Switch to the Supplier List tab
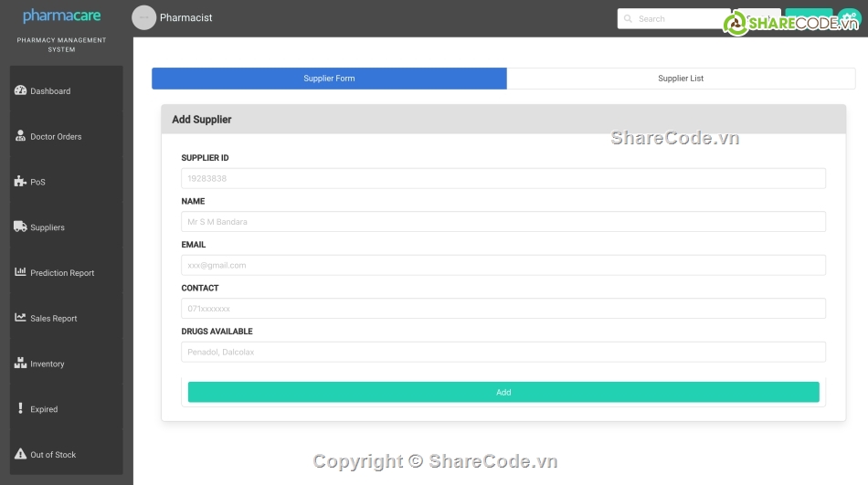Screen dimensions: 868x485 pyautogui.click(x=681, y=79)
